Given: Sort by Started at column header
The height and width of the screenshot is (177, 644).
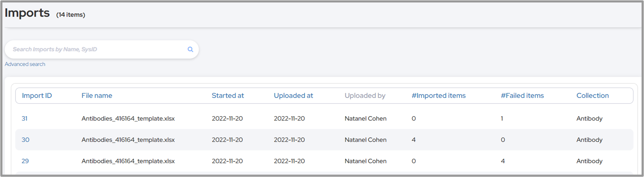Looking at the screenshot, I should pyautogui.click(x=228, y=95).
